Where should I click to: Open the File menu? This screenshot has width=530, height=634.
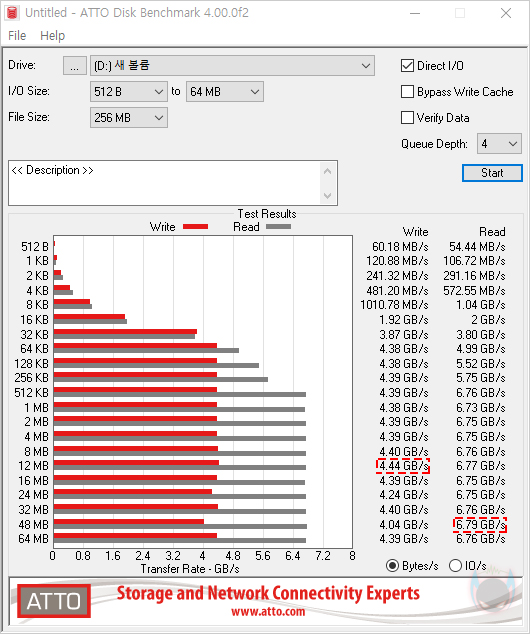point(17,36)
